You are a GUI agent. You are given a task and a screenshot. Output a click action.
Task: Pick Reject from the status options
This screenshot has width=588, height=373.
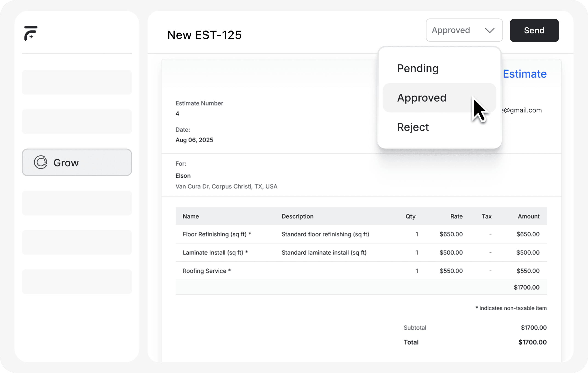[413, 127]
